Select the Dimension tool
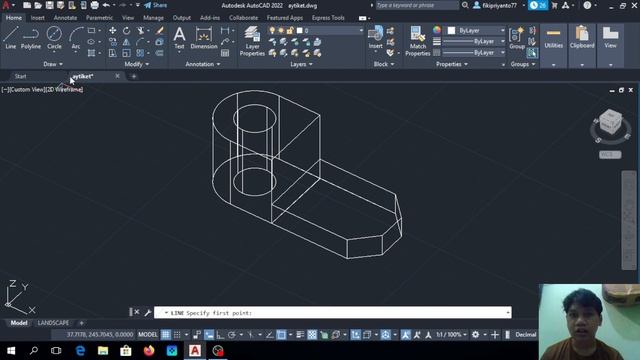The width and height of the screenshot is (640, 360). [204, 38]
